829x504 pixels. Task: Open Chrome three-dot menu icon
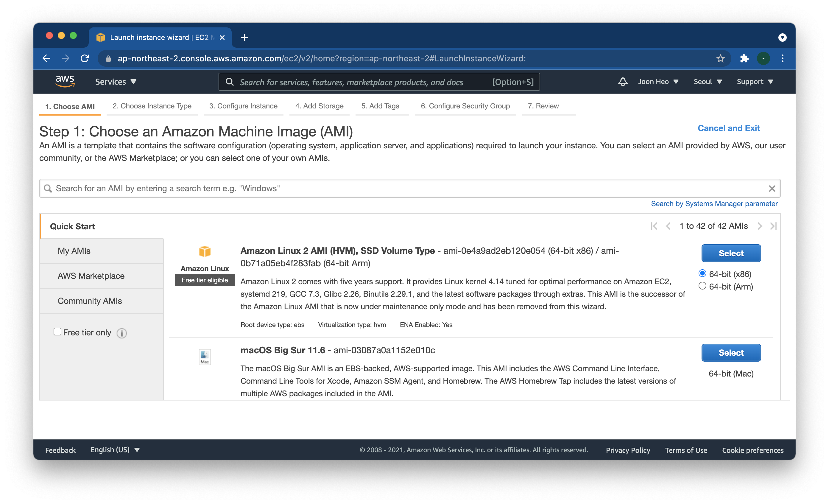pos(782,59)
